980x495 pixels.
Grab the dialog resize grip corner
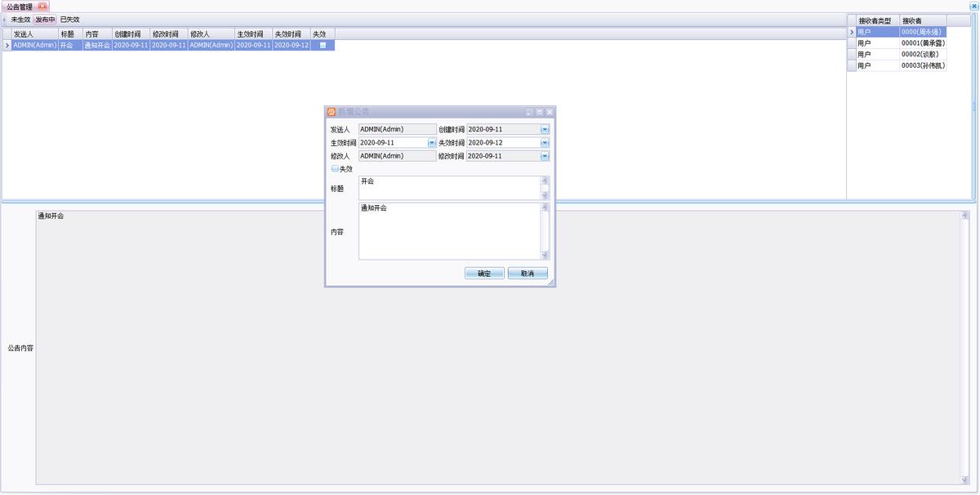(550, 283)
